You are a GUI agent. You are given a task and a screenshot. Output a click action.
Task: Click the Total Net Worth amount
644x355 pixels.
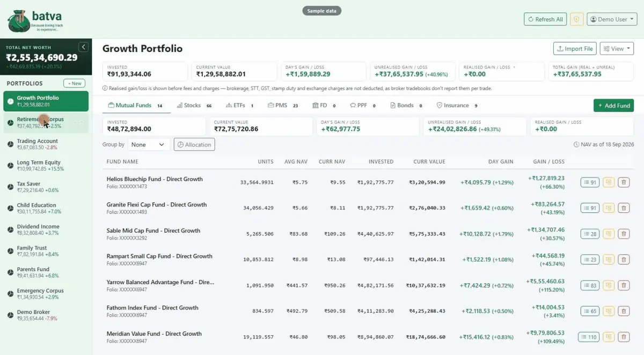[x=42, y=57]
